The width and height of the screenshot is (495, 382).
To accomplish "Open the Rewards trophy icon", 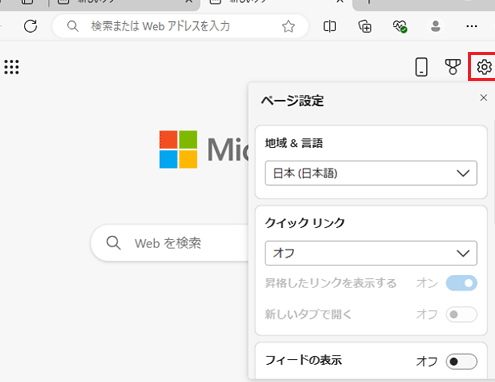I will pyautogui.click(x=453, y=67).
